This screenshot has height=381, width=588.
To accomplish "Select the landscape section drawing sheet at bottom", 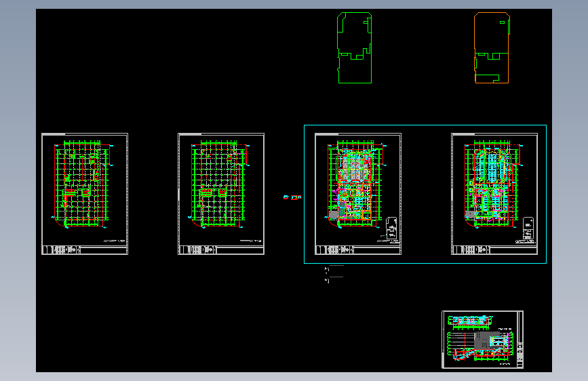I will (483, 340).
